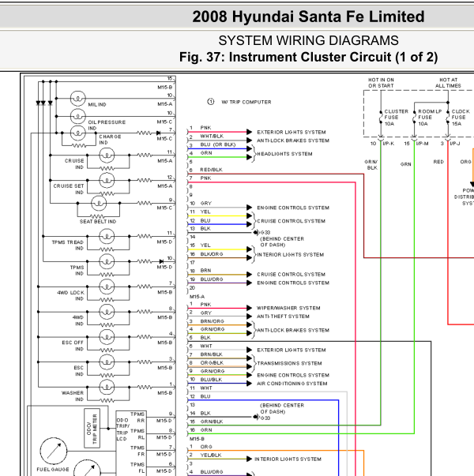Click the fuel gauge dial symbol

(54, 451)
